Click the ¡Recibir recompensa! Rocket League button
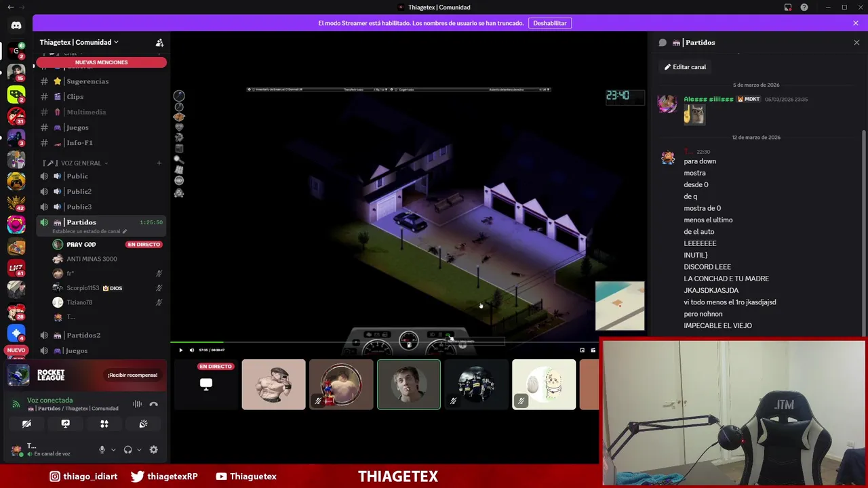Image resolution: width=868 pixels, height=488 pixels. tap(132, 375)
